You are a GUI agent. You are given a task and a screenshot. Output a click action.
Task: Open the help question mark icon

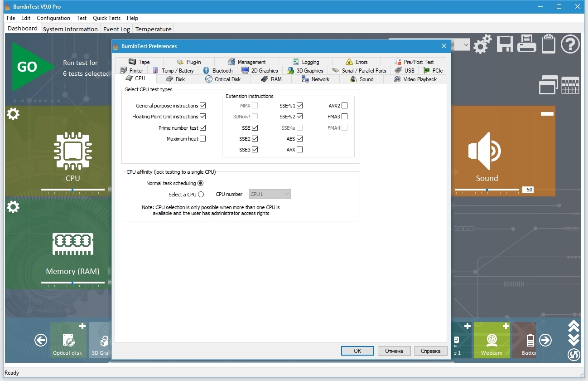[x=570, y=44]
